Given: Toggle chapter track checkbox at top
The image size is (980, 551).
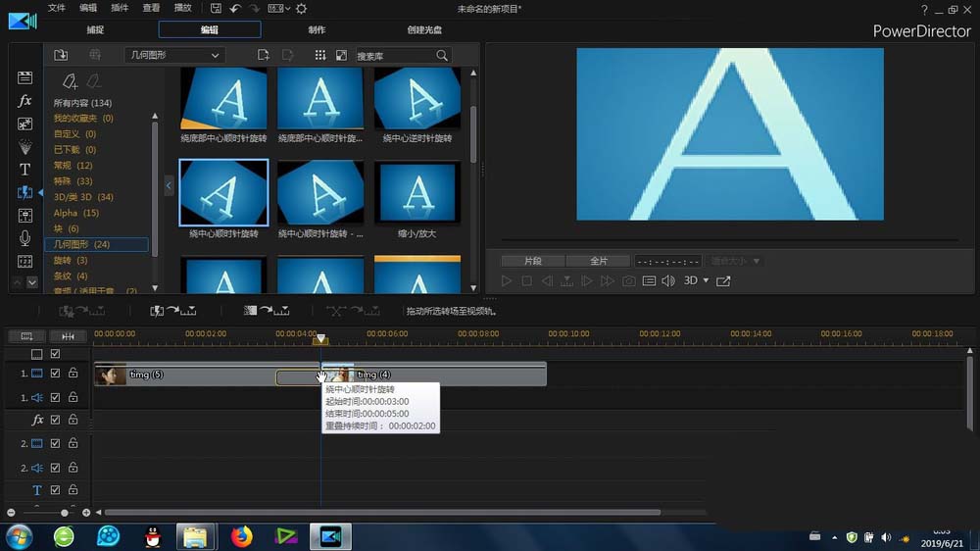Looking at the screenshot, I should (55, 354).
